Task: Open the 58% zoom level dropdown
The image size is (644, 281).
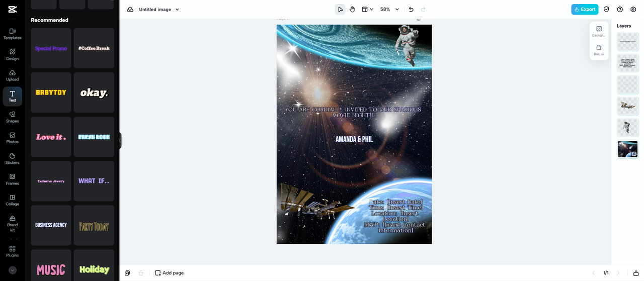Action: tap(389, 9)
